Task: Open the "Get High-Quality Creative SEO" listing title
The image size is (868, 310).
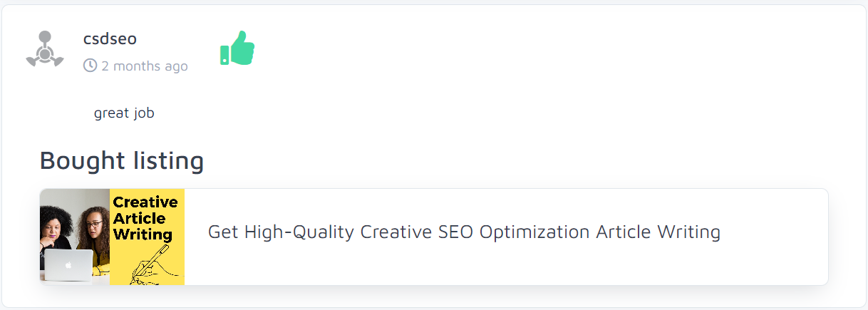Action: pos(464,232)
